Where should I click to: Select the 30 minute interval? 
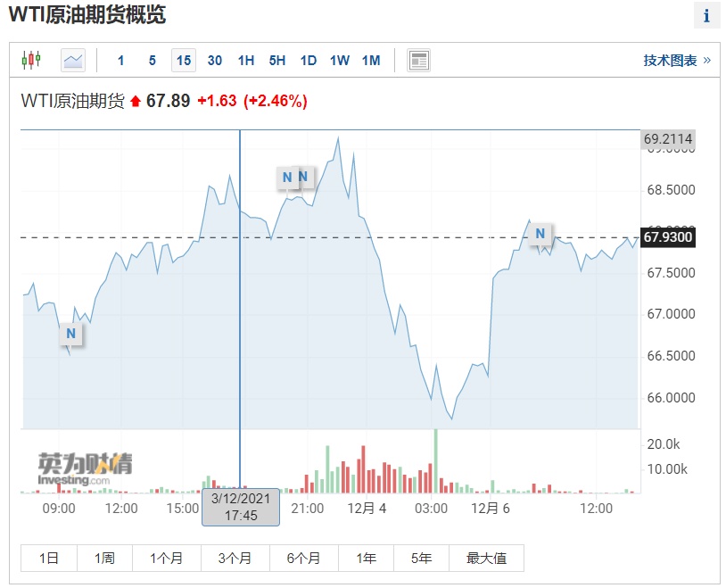pyautogui.click(x=215, y=61)
